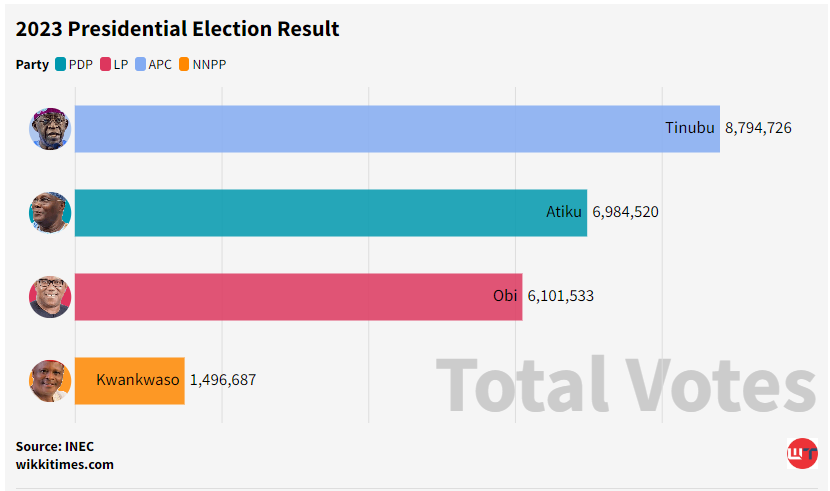Click the PDP teal legend swatch

tap(60, 65)
